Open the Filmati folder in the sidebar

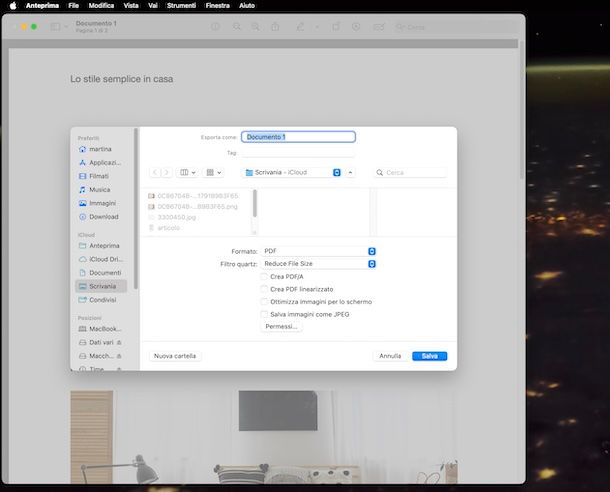click(x=99, y=176)
